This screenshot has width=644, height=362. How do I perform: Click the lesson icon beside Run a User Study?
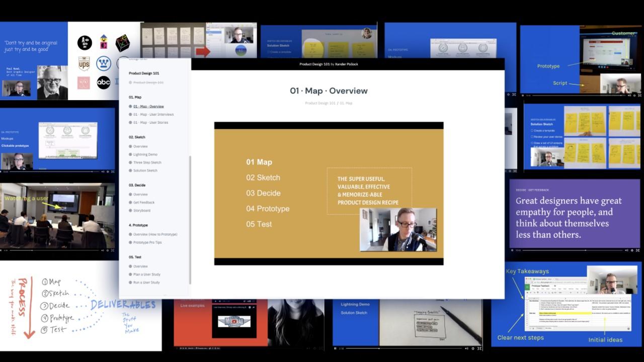[x=130, y=283]
